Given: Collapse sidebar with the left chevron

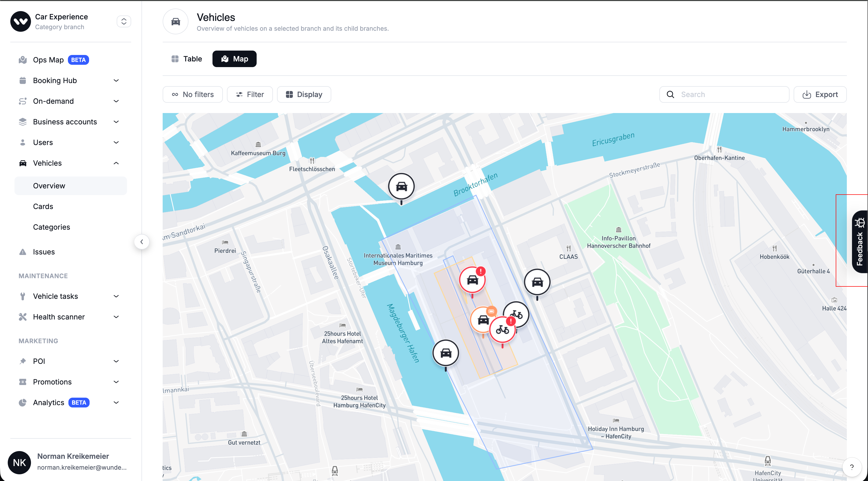Looking at the screenshot, I should (141, 242).
